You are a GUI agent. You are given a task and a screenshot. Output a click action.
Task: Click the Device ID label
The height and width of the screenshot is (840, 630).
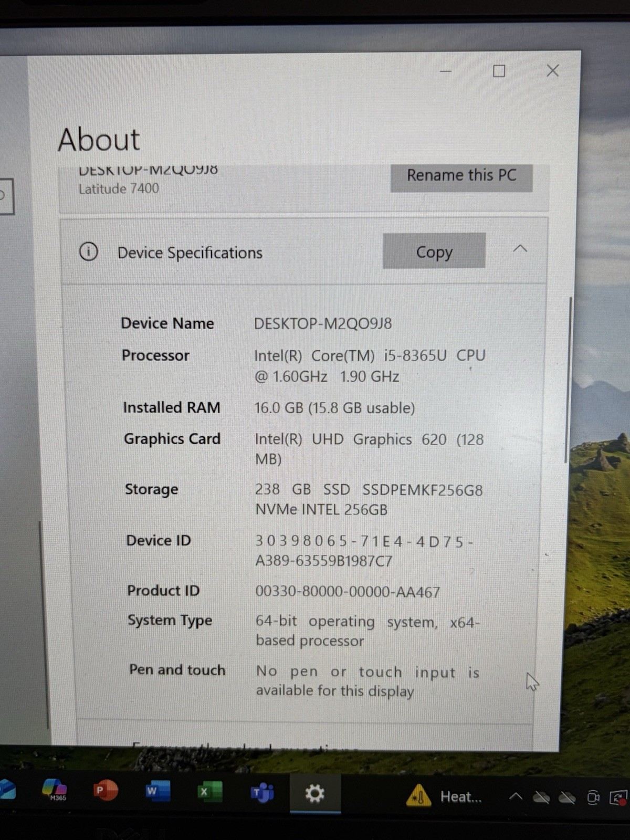159,540
